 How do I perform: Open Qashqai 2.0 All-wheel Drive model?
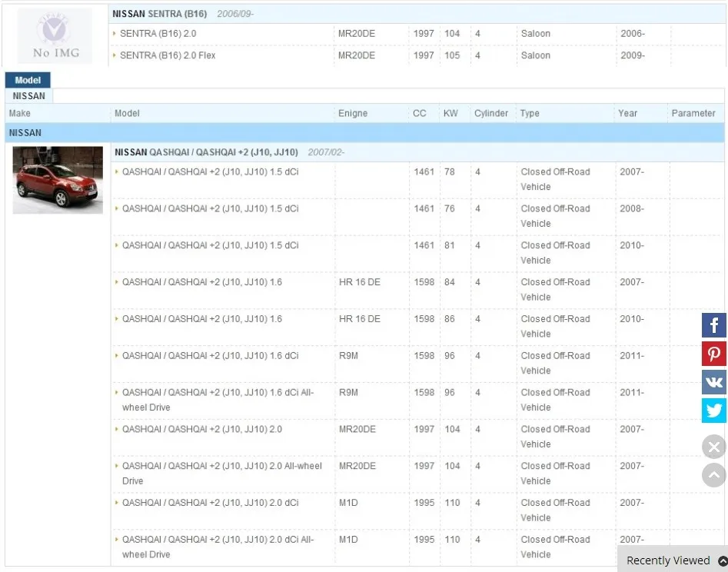click(x=222, y=473)
